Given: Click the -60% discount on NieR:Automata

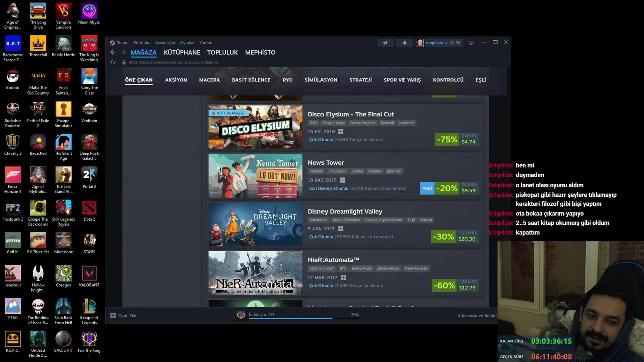Looking at the screenshot, I should [x=444, y=285].
